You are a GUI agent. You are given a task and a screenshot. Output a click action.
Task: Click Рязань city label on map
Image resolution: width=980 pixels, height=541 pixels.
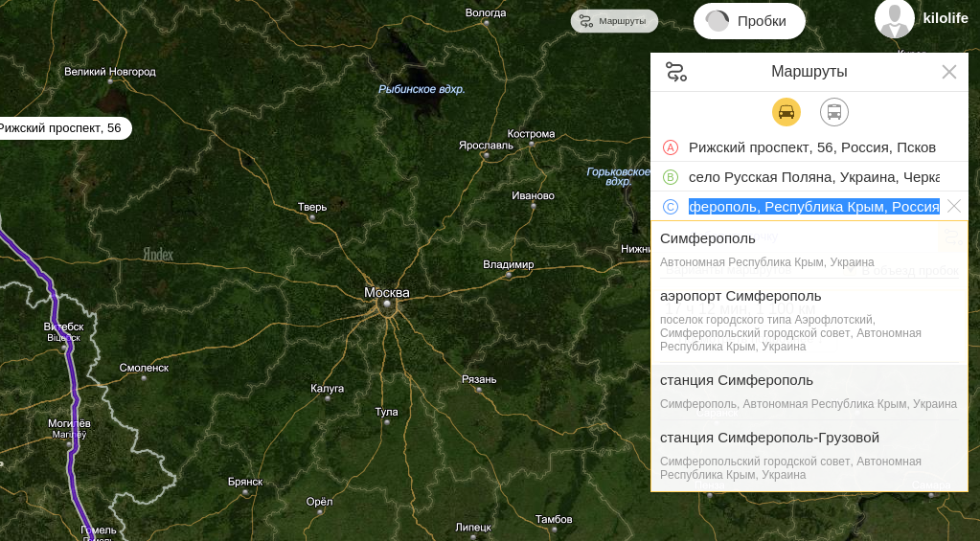(479, 379)
